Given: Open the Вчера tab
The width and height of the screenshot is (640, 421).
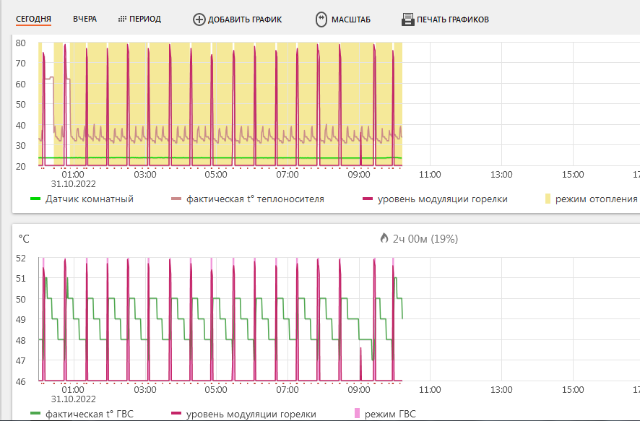Looking at the screenshot, I should [x=85, y=19].
